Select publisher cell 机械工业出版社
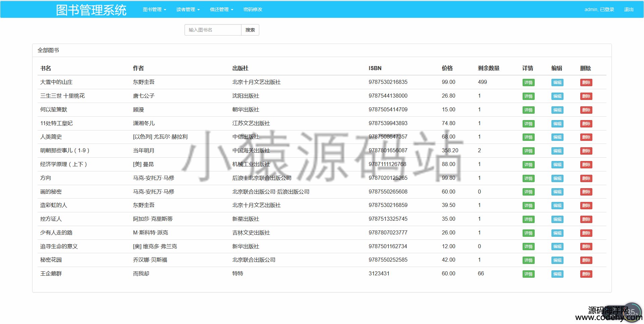This screenshot has height=324, width=644. pyautogui.click(x=251, y=164)
